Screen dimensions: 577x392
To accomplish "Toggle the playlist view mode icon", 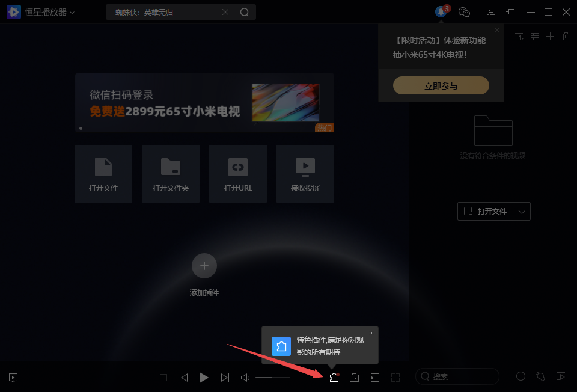I will pos(535,37).
